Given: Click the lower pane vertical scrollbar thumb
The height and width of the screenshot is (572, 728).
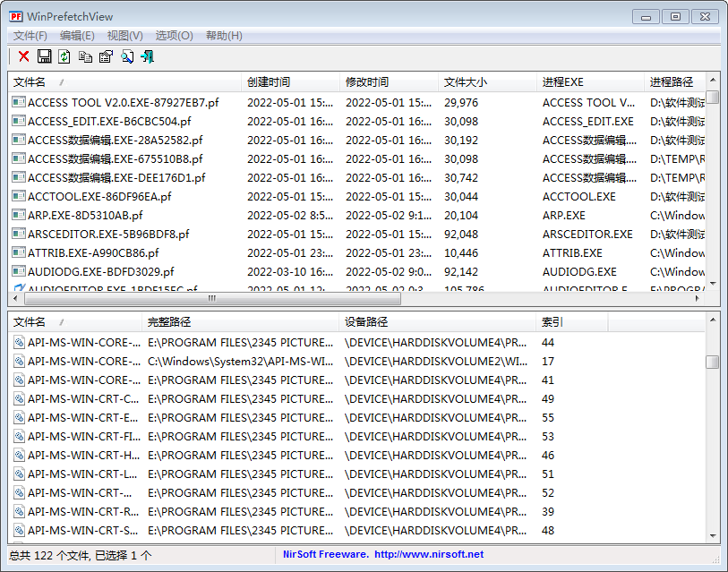Looking at the screenshot, I should (x=712, y=362).
